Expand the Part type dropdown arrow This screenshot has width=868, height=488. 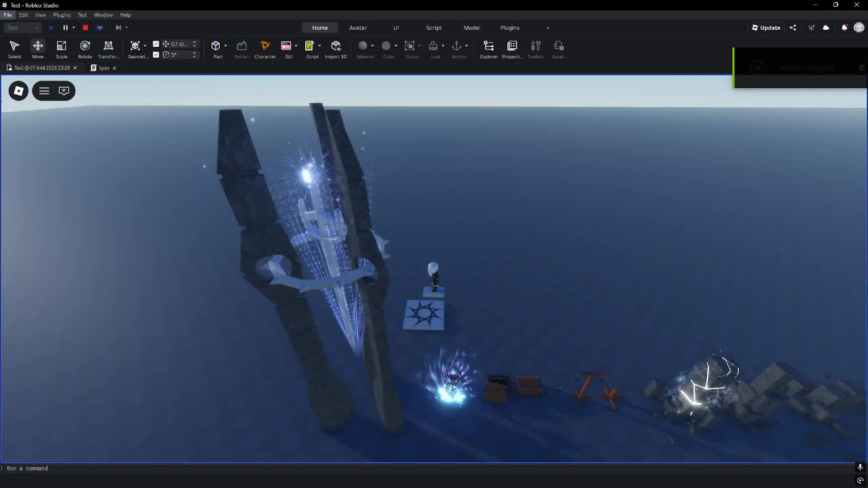(x=225, y=45)
